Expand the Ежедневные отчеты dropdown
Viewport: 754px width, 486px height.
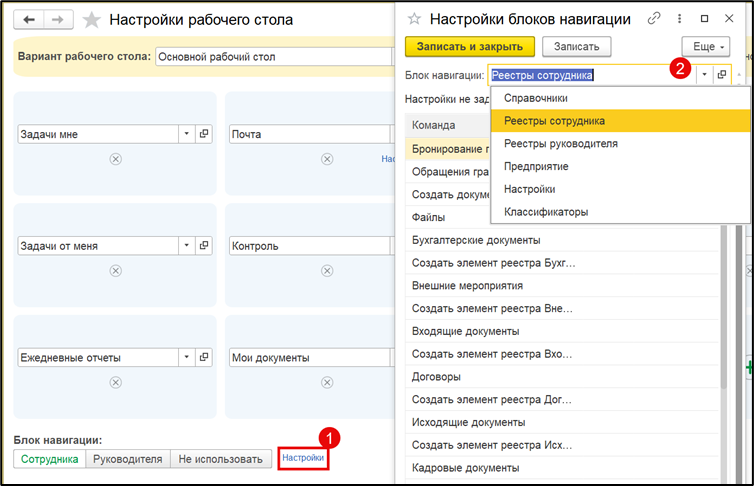coord(187,357)
